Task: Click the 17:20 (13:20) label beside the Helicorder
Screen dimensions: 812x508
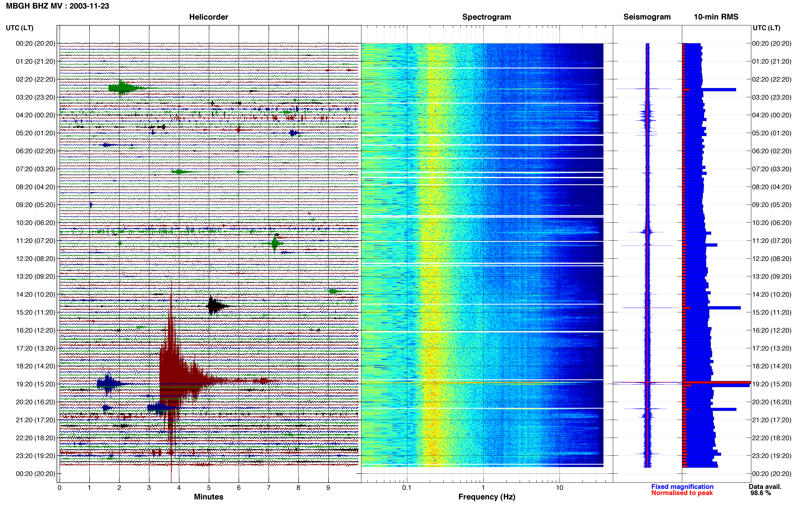Action: point(36,348)
